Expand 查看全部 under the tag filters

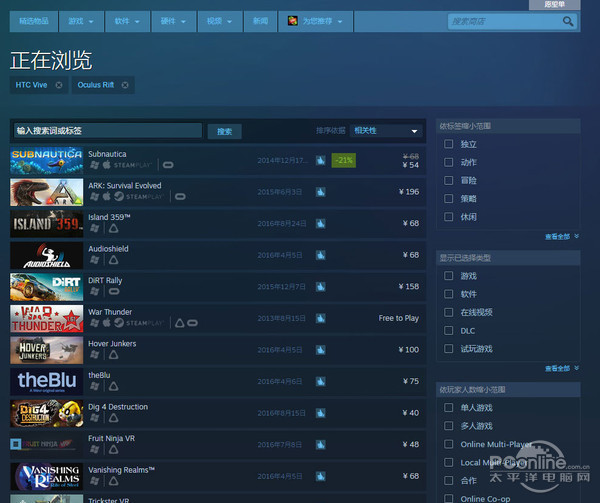coord(561,237)
